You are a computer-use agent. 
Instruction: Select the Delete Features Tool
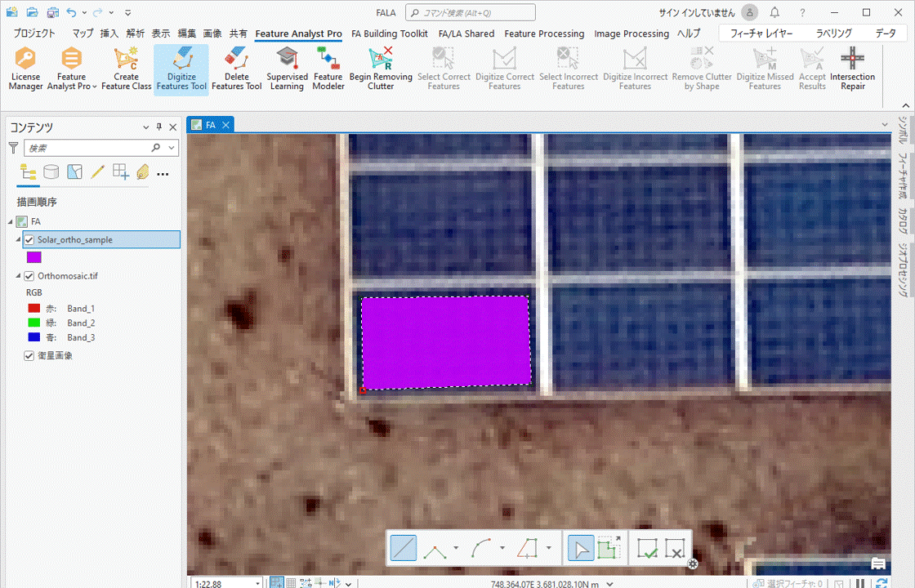coord(236,69)
